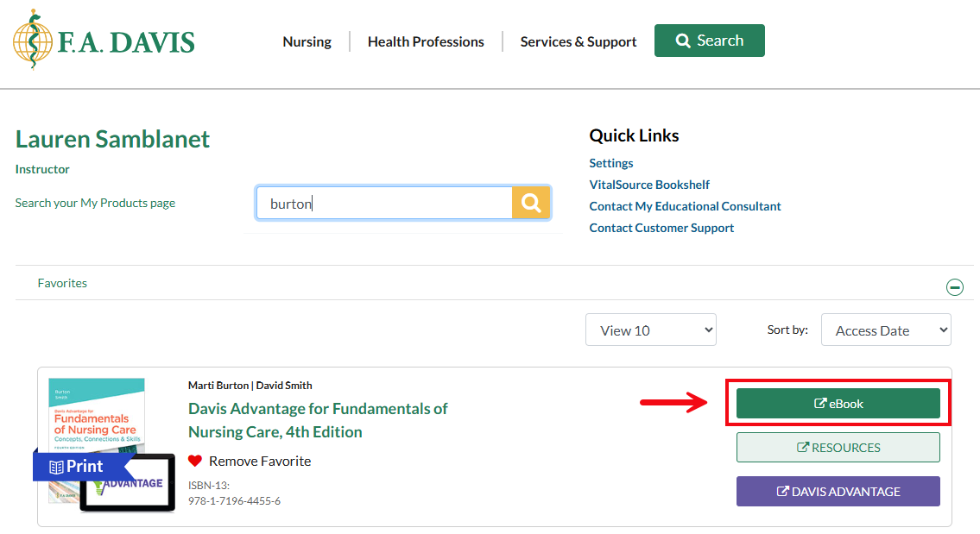Click the red heart favorite icon
This screenshot has width=980, height=534.
click(x=195, y=461)
